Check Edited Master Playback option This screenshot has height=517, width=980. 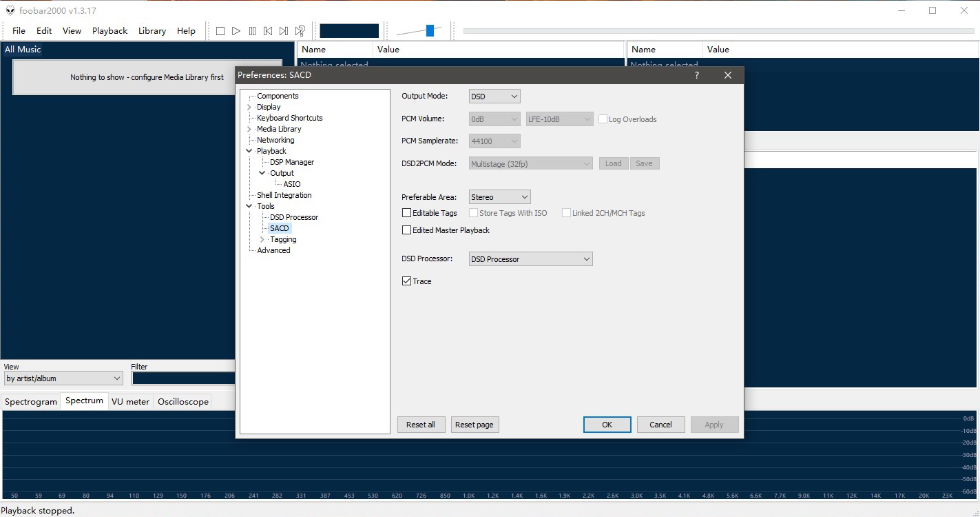(407, 230)
